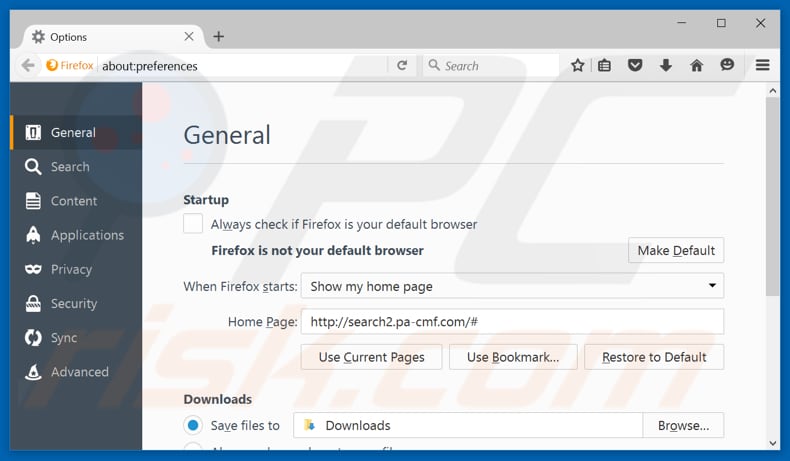Click the Pocket icon in toolbar
Image resolution: width=790 pixels, height=461 pixels.
pyautogui.click(x=635, y=65)
